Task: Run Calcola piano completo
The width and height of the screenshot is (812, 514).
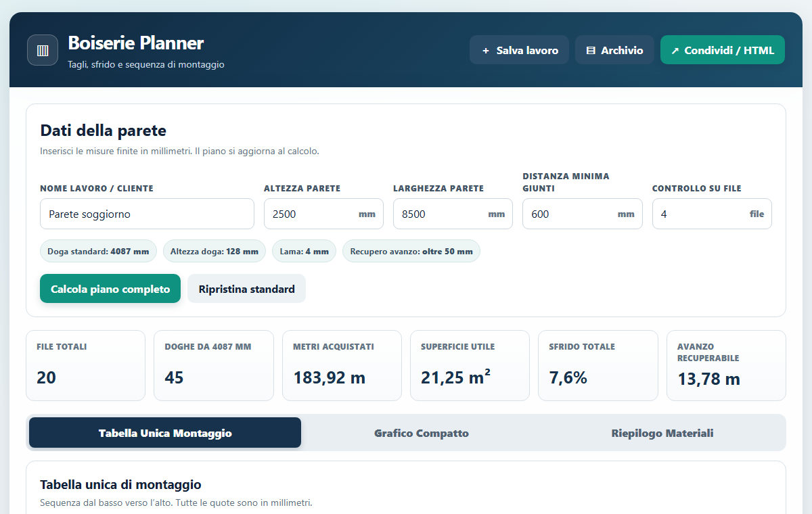Action: pyautogui.click(x=110, y=289)
